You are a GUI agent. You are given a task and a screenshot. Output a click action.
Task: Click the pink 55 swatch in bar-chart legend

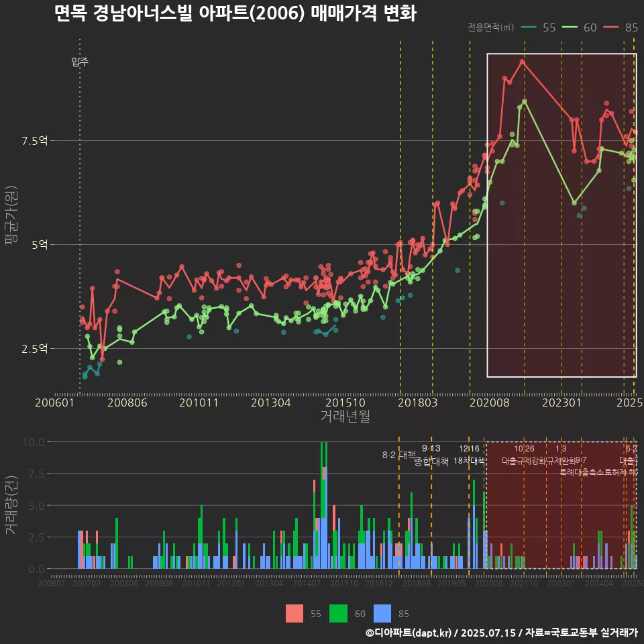(294, 614)
